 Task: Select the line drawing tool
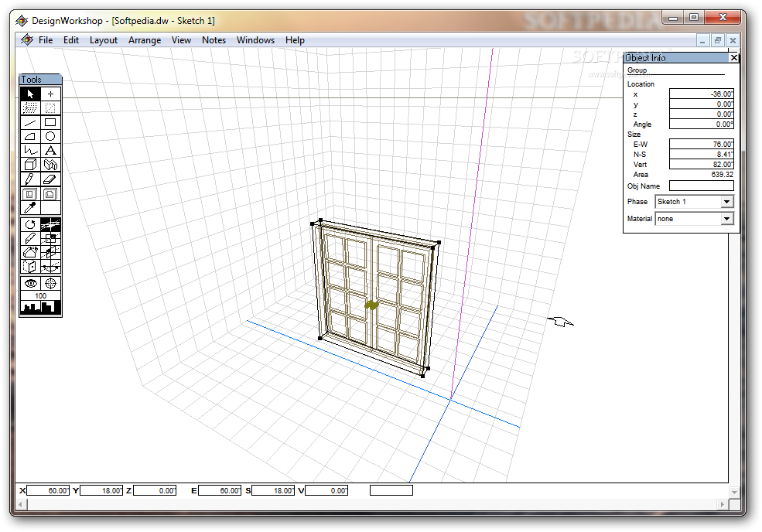[x=30, y=122]
